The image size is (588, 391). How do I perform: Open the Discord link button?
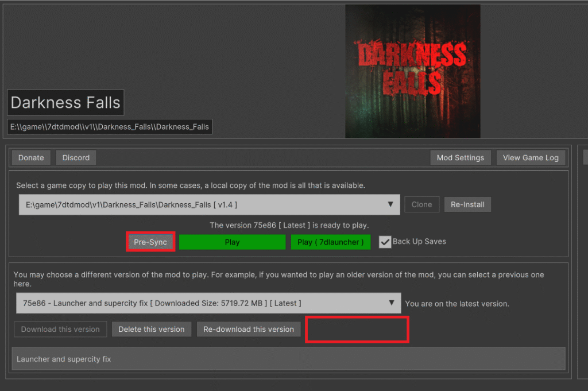coord(76,157)
